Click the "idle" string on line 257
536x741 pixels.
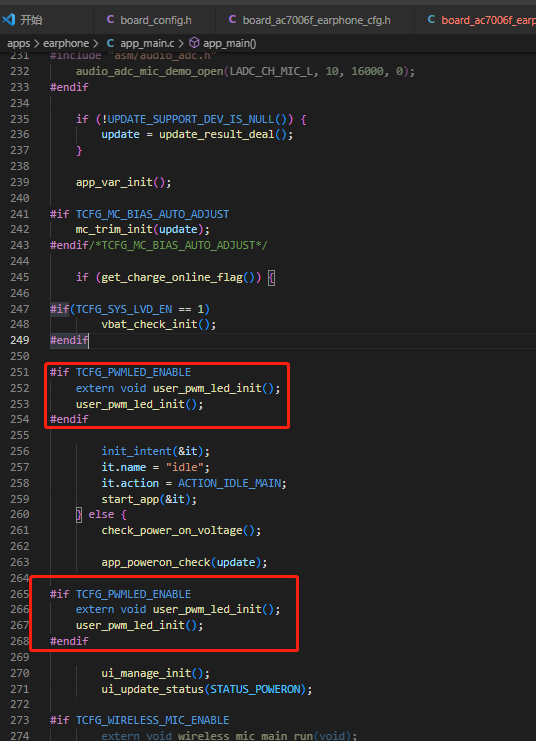click(x=184, y=467)
